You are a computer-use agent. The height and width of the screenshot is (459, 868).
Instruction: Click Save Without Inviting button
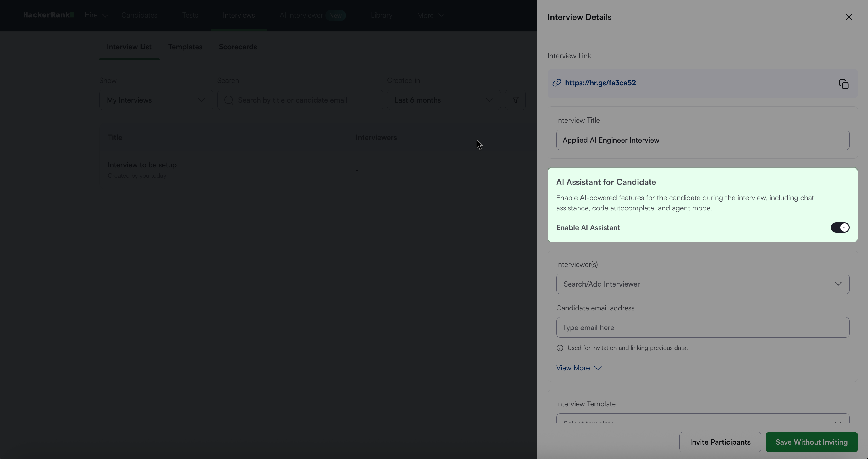pos(811,442)
